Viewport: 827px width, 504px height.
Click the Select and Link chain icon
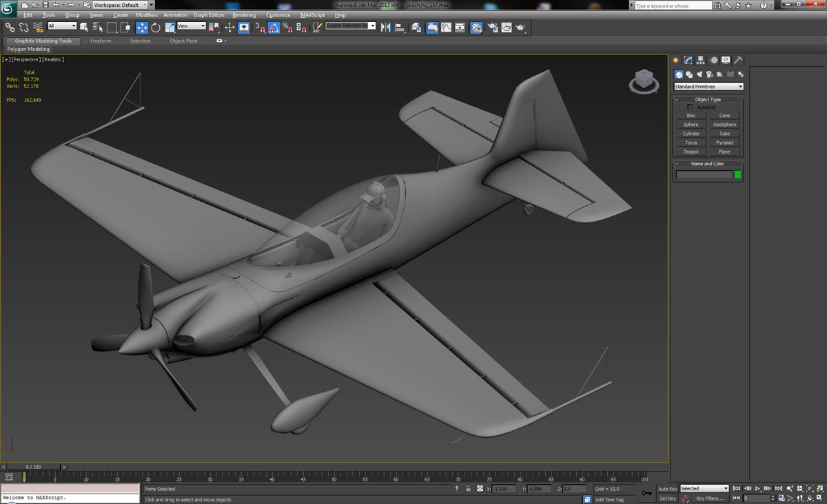(x=10, y=28)
